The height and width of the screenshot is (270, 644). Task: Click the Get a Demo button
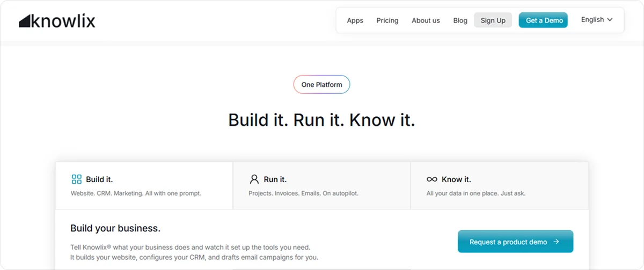tap(543, 20)
